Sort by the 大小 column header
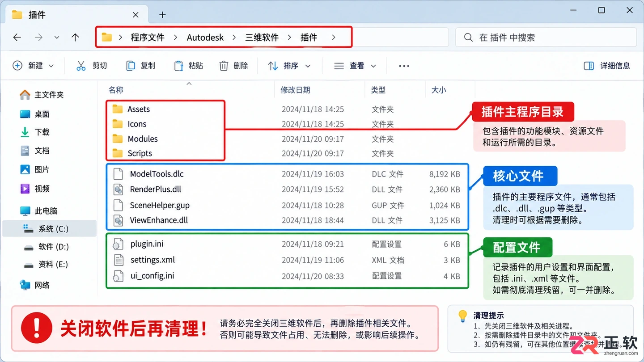This screenshot has width=644, height=362. [439, 90]
